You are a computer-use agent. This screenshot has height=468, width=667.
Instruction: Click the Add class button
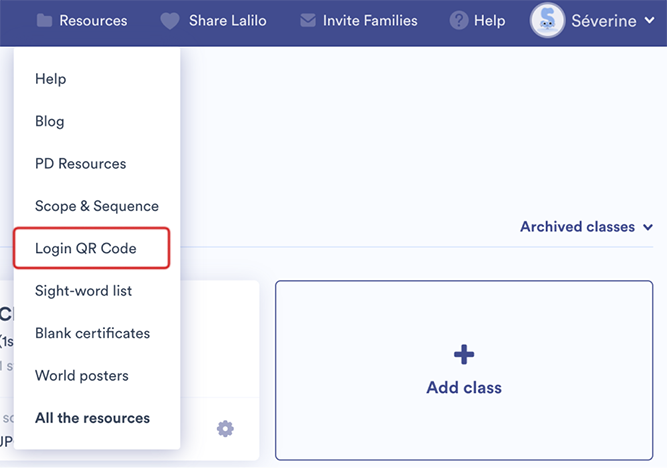(x=464, y=386)
